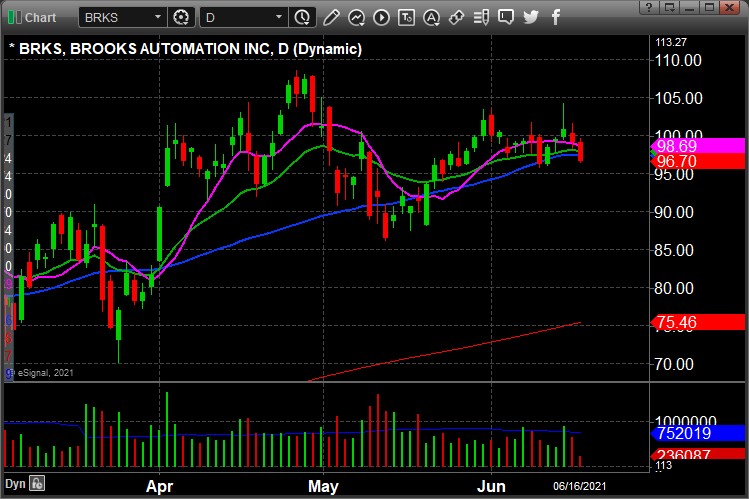749x499 pixels.
Task: Click the red 236087 volume label
Action: click(x=699, y=454)
